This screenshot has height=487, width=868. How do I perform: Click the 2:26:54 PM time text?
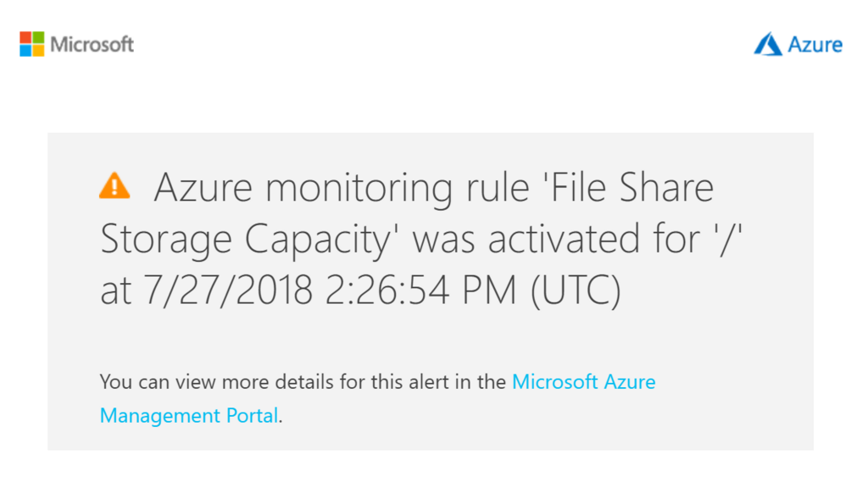click(x=421, y=291)
